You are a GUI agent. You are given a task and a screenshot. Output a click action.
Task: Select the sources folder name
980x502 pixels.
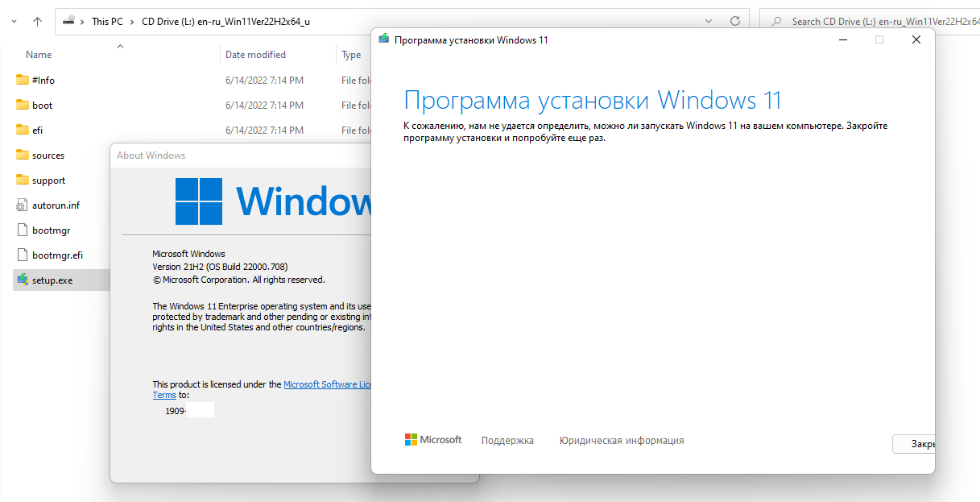[x=48, y=156]
